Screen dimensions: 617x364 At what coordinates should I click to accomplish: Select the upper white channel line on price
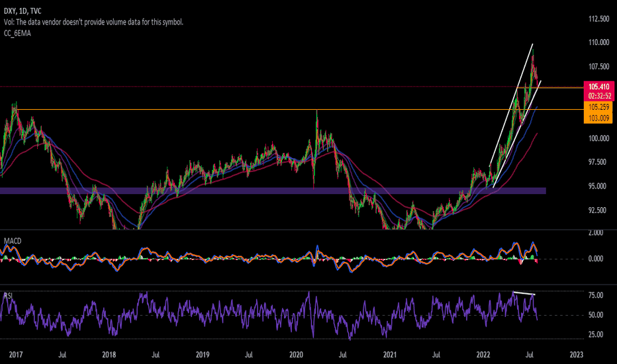coord(511,105)
